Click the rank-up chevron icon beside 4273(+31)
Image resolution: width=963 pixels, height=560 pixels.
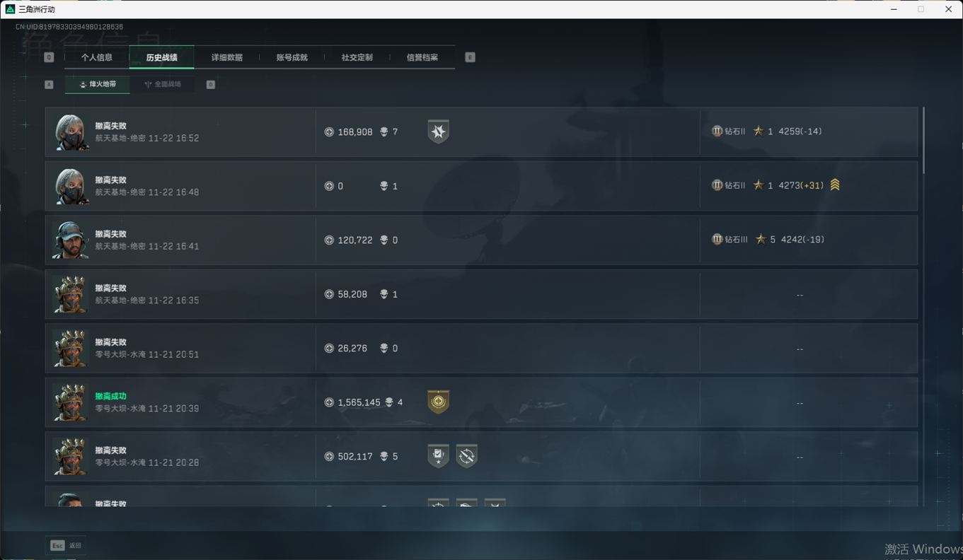(835, 185)
